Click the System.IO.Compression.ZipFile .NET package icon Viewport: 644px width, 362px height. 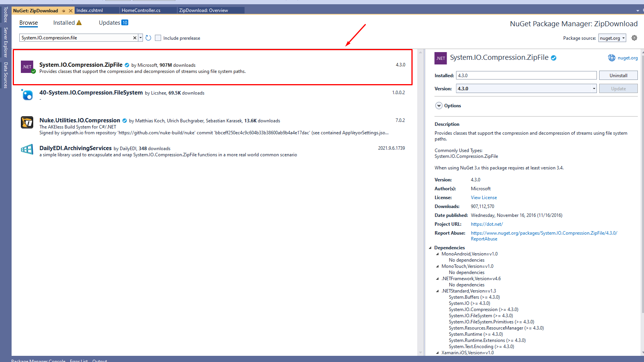(x=27, y=67)
